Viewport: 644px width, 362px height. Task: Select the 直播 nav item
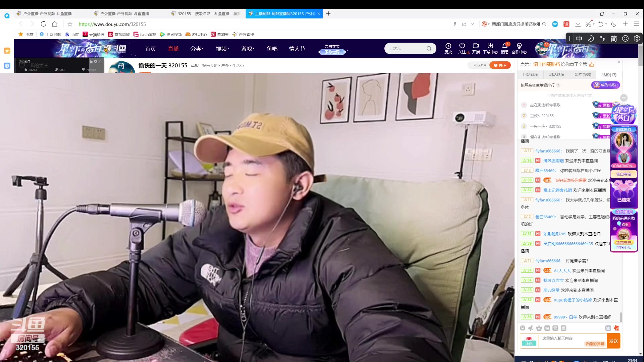[x=173, y=49]
